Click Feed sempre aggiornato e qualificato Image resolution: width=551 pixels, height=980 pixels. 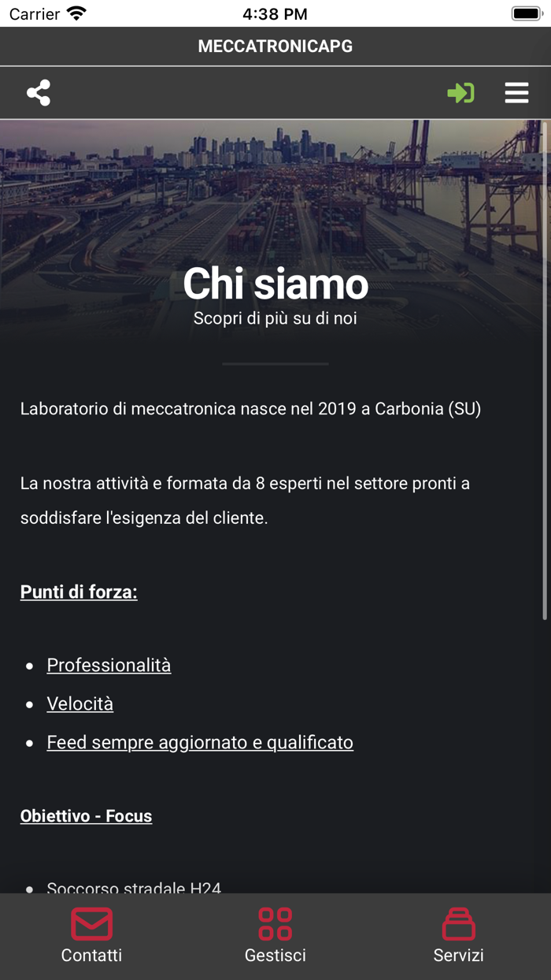click(200, 742)
